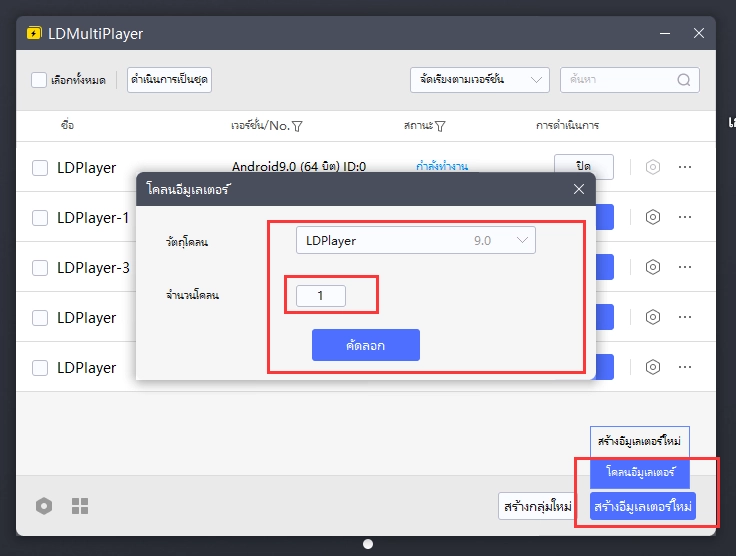Open more options for LDPlayer ID:0 row
Screen dimensions: 736x556
tap(685, 167)
